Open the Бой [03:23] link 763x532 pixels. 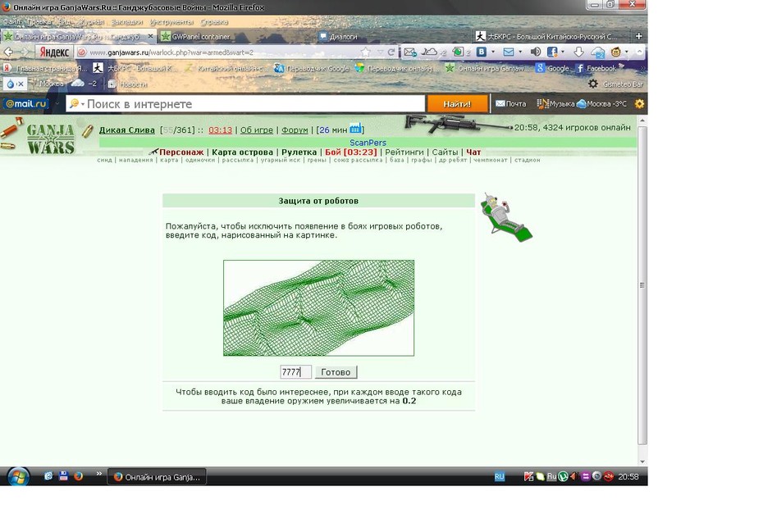(x=351, y=152)
